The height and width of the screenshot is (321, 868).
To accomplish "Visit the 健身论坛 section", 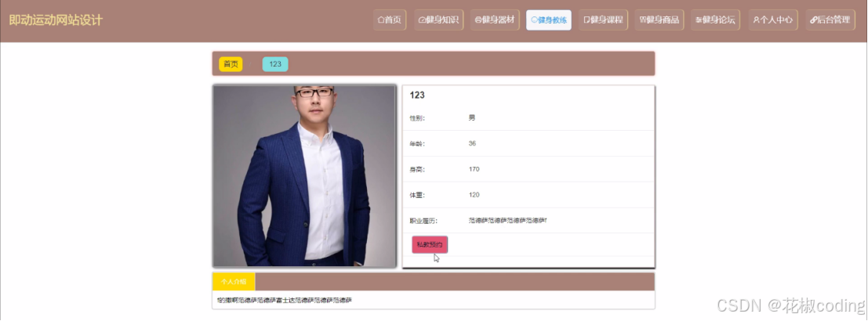I will [715, 20].
